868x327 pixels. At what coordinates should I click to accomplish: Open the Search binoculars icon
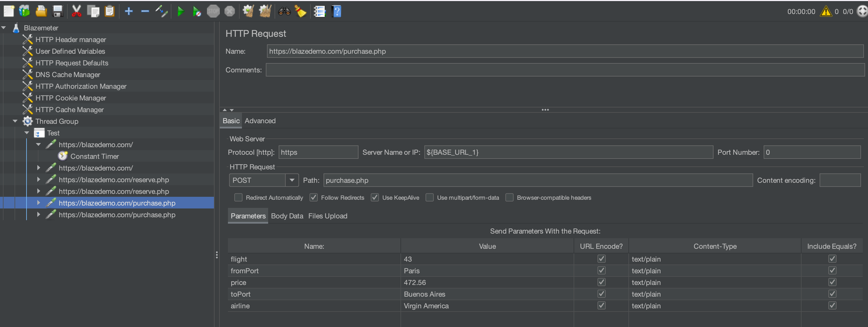pyautogui.click(x=284, y=11)
